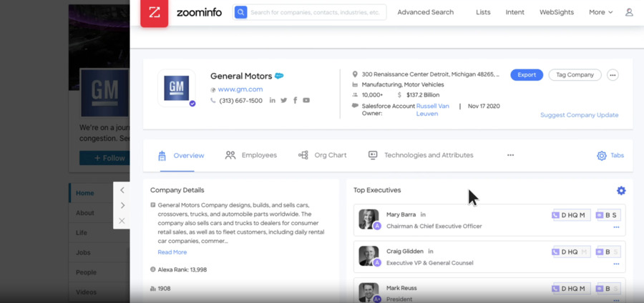Click Suggest Company Update link
This screenshot has width=644, height=303.
(x=579, y=115)
